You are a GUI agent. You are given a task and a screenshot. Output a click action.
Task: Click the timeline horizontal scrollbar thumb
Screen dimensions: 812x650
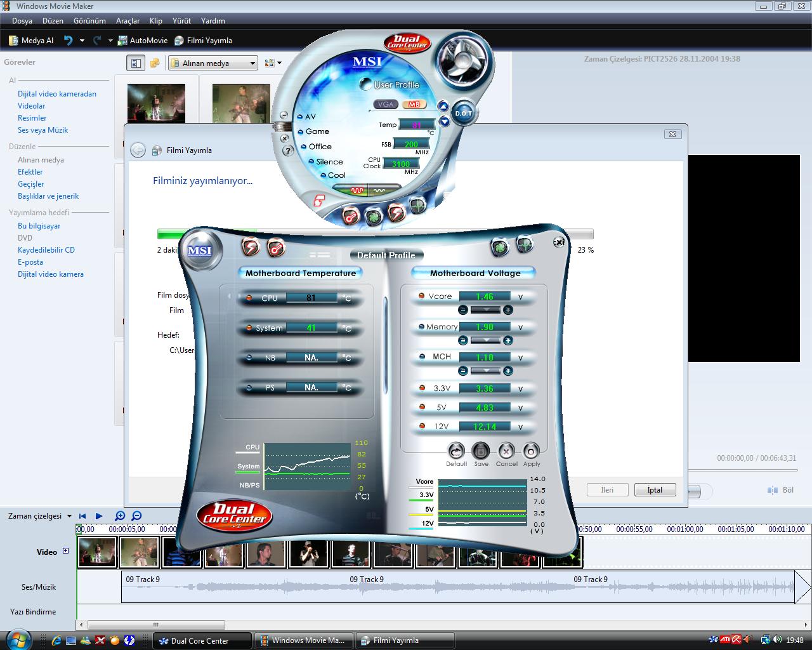(x=156, y=625)
